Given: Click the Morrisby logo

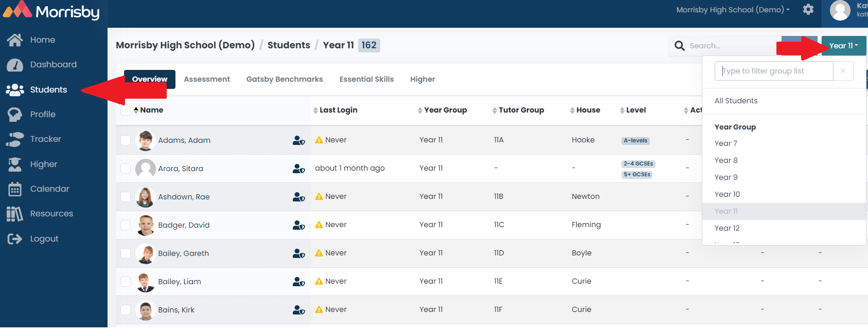Looking at the screenshot, I should pos(51,10).
